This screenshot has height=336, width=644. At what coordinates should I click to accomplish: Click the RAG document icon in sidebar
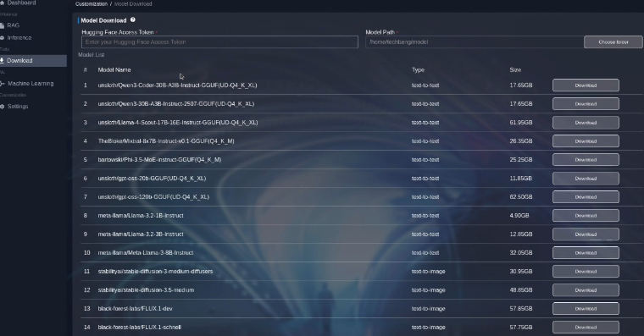tap(2, 25)
